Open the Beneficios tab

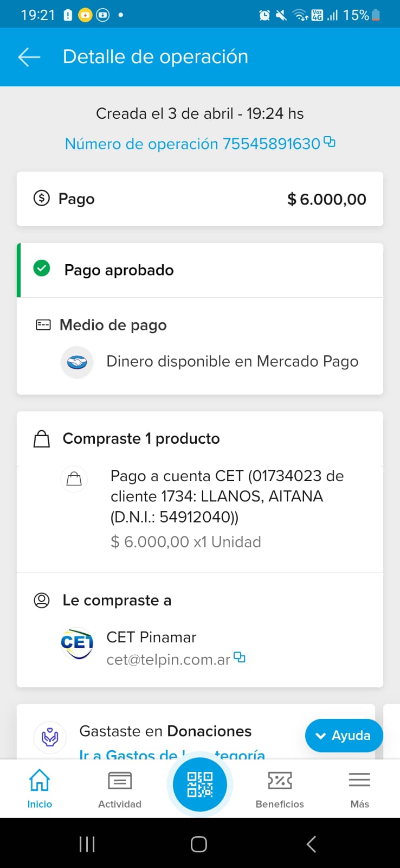click(280, 788)
